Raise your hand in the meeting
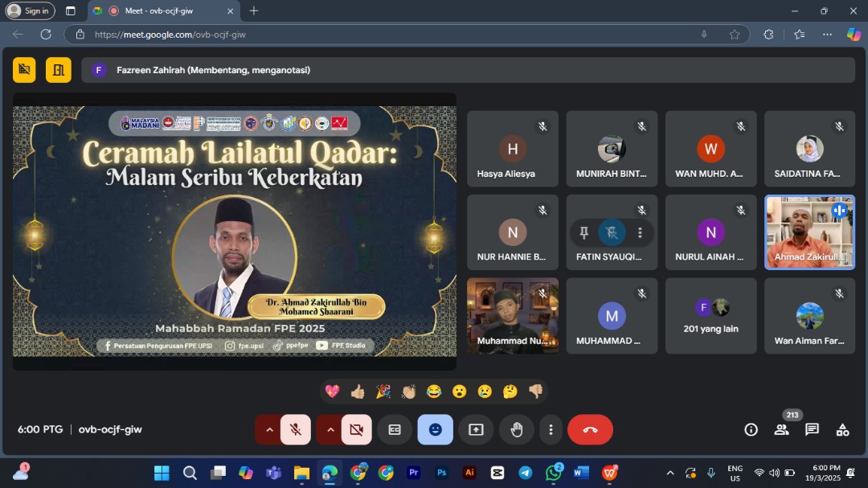Viewport: 868px width, 488px height. click(517, 429)
